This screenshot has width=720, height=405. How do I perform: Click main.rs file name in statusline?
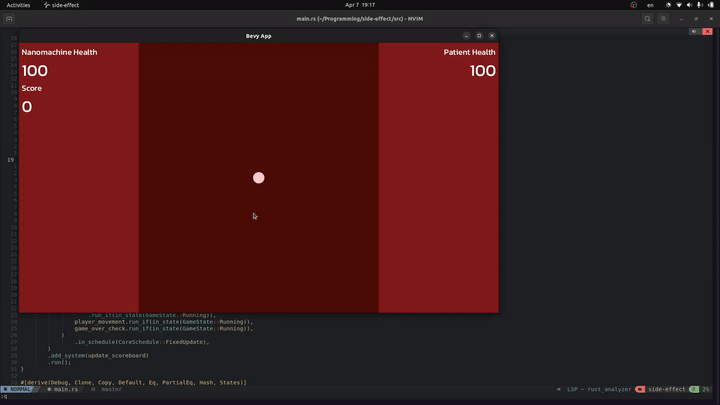click(66, 389)
